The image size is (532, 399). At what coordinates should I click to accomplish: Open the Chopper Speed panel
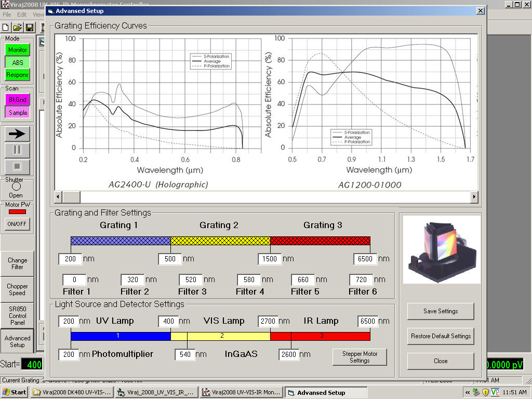click(x=17, y=289)
